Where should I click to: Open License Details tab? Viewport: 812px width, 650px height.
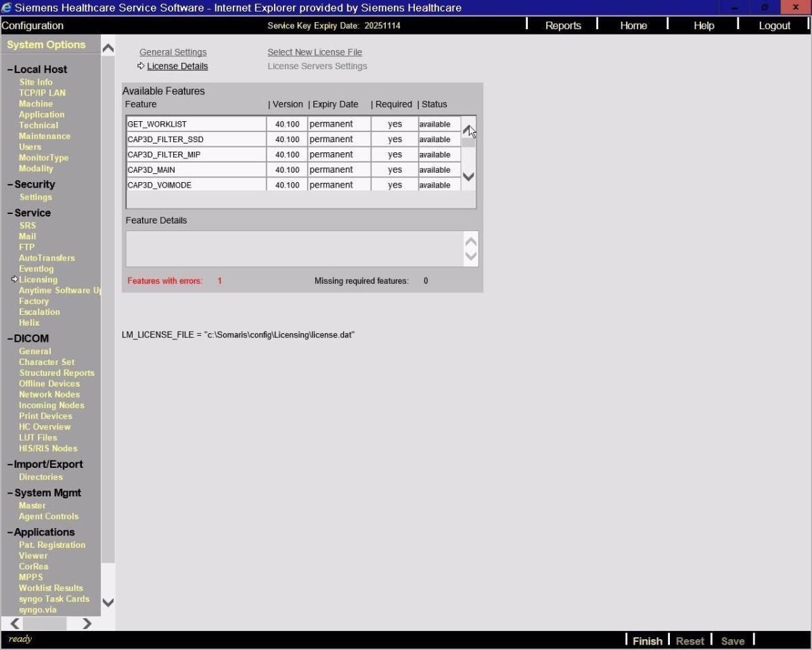pyautogui.click(x=177, y=66)
